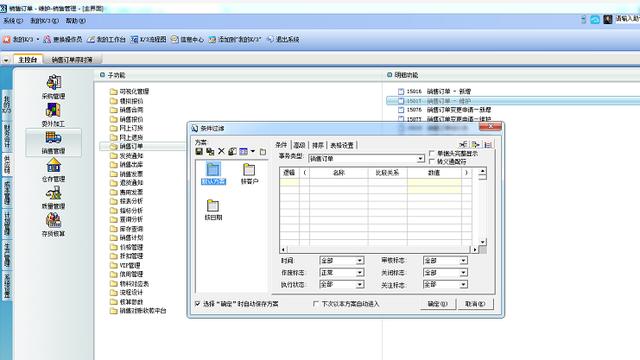This screenshot has width=640, height=360.
Task: Click the middle icon above condition grid
Action: click(x=476, y=144)
